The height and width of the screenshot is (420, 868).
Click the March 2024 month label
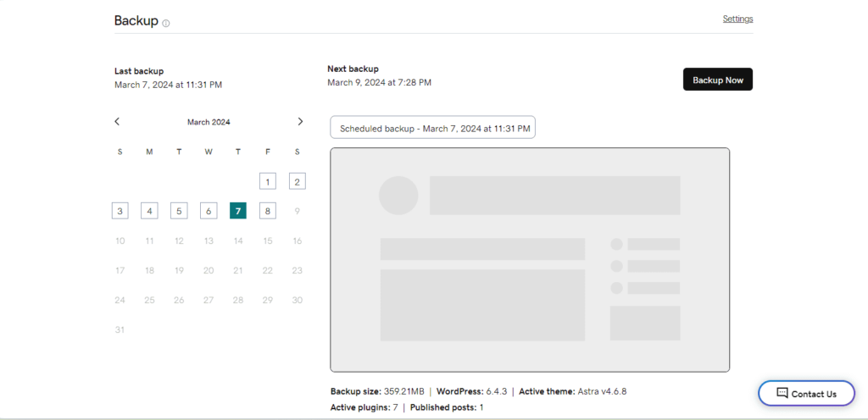click(209, 122)
